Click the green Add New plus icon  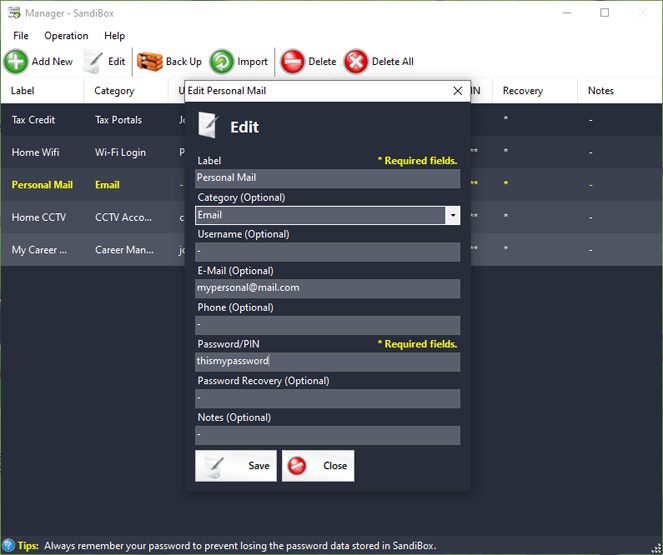pyautogui.click(x=16, y=62)
